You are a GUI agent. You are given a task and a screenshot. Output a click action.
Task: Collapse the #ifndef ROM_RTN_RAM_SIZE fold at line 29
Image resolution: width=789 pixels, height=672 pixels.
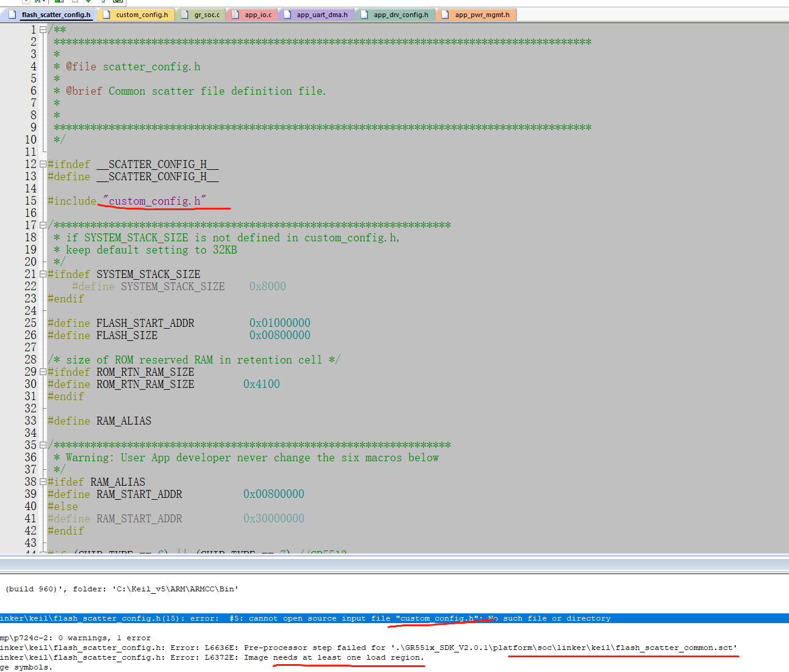tap(43, 371)
